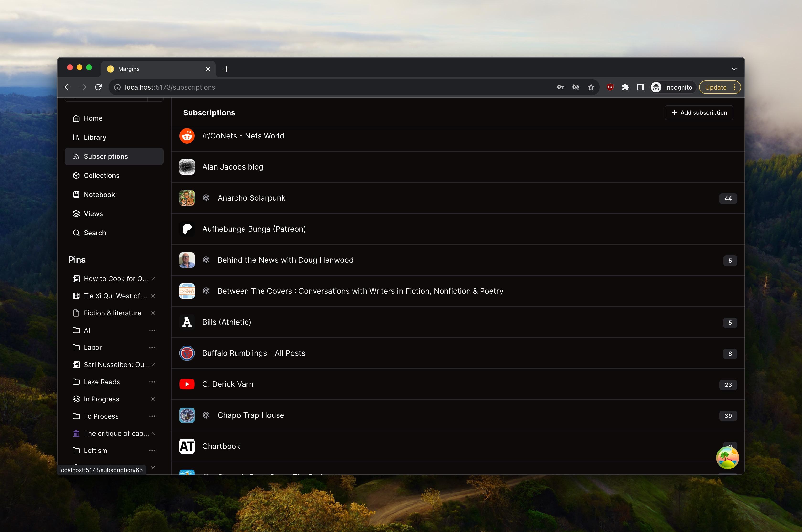Click the Home icon in sidebar
Image resolution: width=802 pixels, height=532 pixels.
click(76, 118)
